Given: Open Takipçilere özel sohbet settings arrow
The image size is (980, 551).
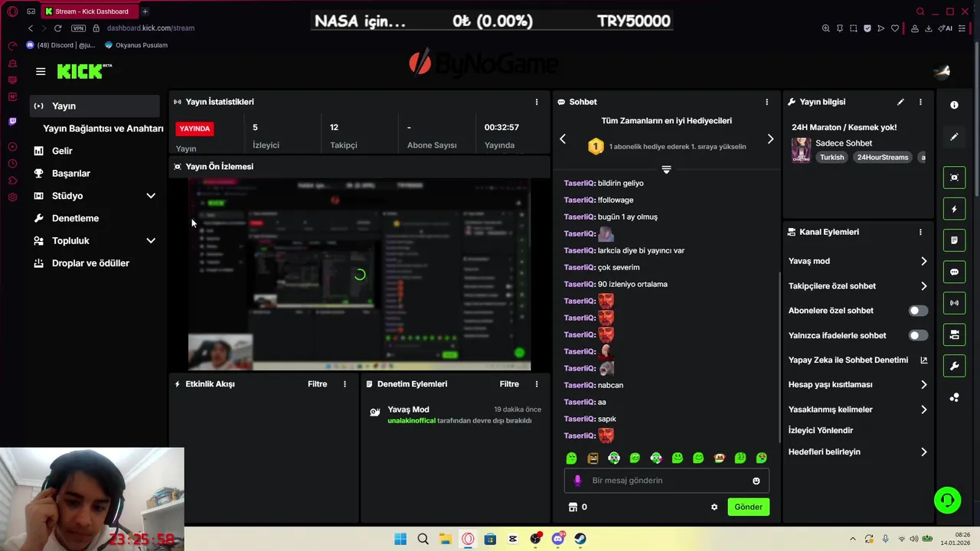Looking at the screenshot, I should coord(923,286).
